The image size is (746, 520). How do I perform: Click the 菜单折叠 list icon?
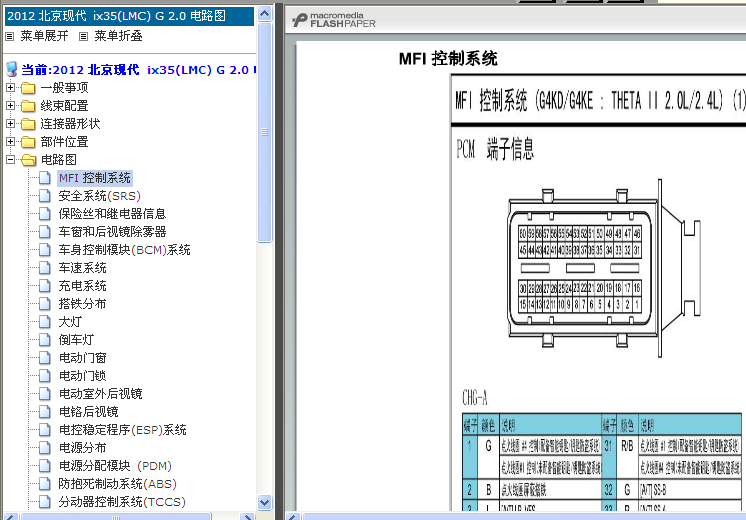click(83, 37)
